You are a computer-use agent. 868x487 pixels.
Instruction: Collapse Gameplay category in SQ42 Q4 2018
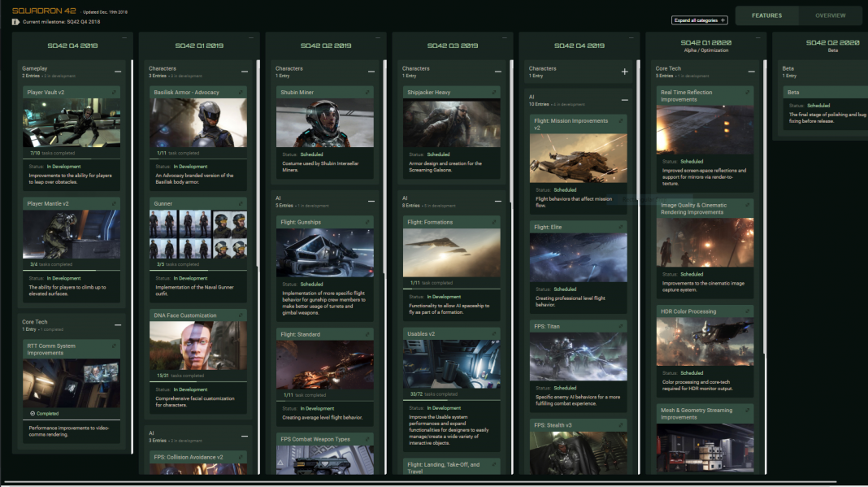[118, 72]
